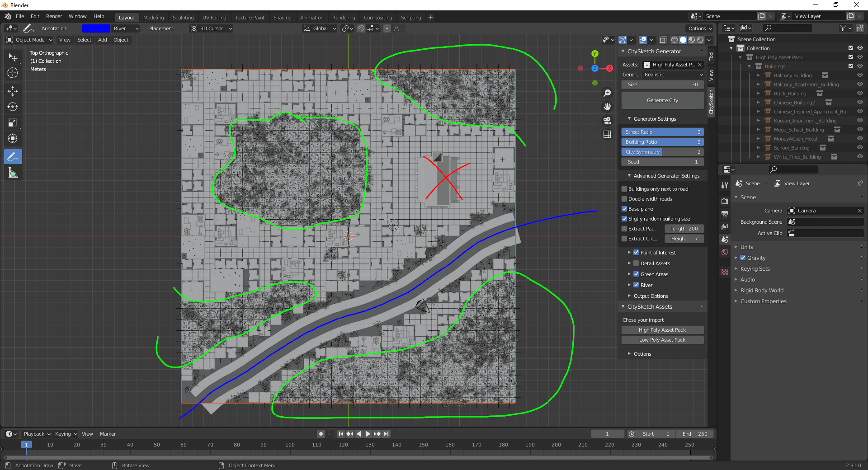Toggle X-ray display
Screen dimensions: 868x470
pos(663,40)
